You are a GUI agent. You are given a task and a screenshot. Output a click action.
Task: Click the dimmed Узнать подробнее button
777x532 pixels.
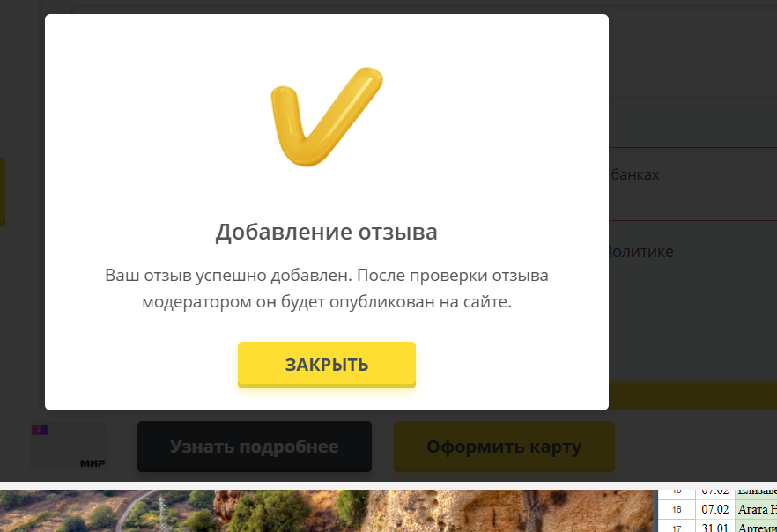255,447
